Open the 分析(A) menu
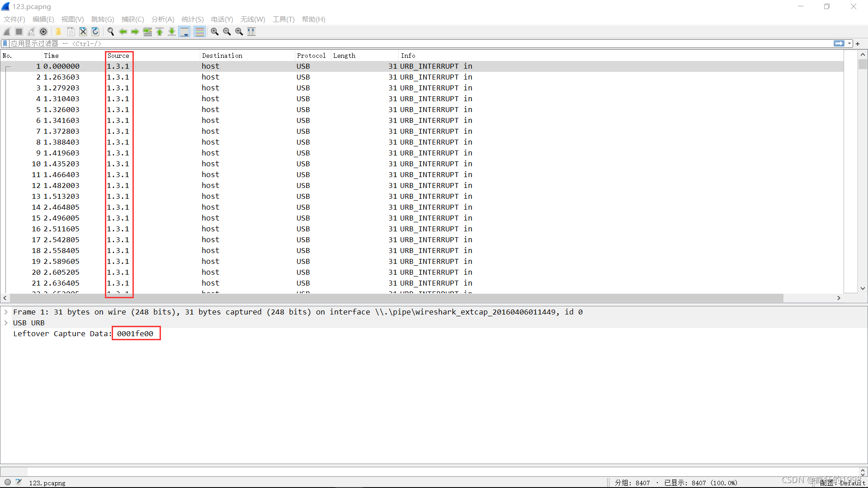Image resolution: width=868 pixels, height=488 pixels. (x=162, y=19)
